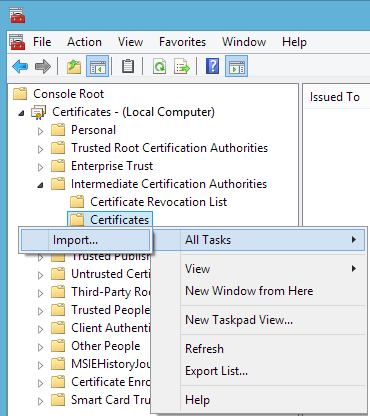Open the View menu in menu bar
Viewport: 370px width, 416px height.
[130, 42]
